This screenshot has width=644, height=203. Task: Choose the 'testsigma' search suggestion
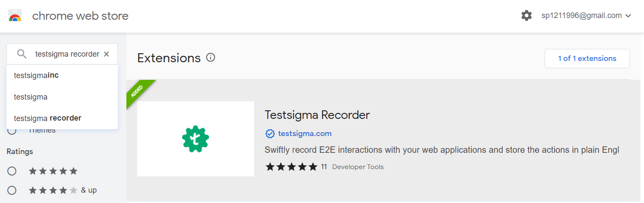(x=31, y=97)
